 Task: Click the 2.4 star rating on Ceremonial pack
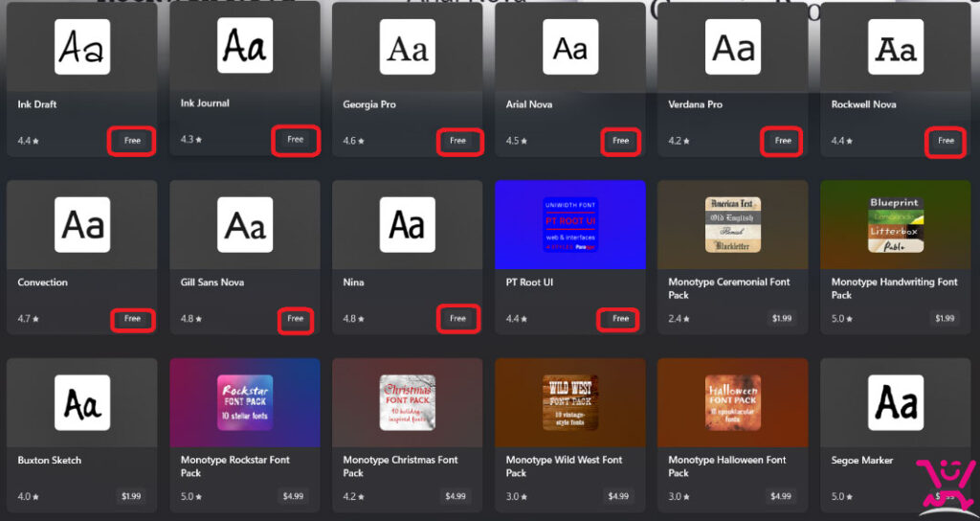679,319
